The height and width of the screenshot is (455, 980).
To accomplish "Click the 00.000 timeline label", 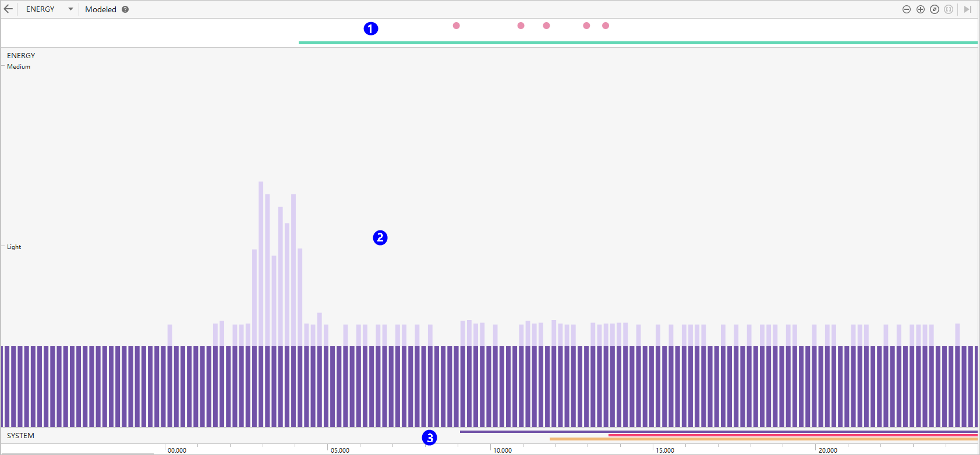I will click(177, 450).
